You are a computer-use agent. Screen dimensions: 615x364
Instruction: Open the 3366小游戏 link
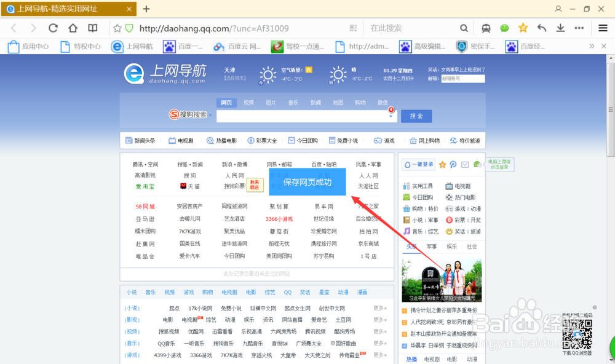tap(279, 219)
